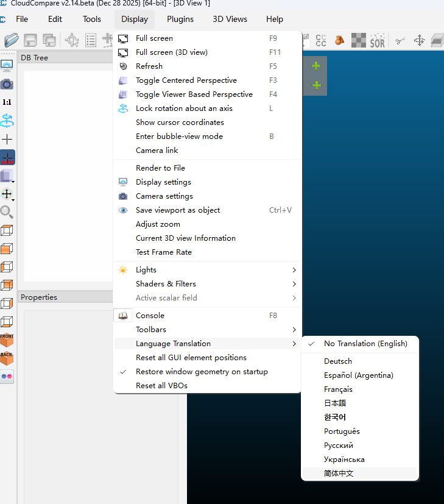This screenshot has height=504, width=444.
Task: Toggle Full screen (3D view) mode
Action: 207,52
